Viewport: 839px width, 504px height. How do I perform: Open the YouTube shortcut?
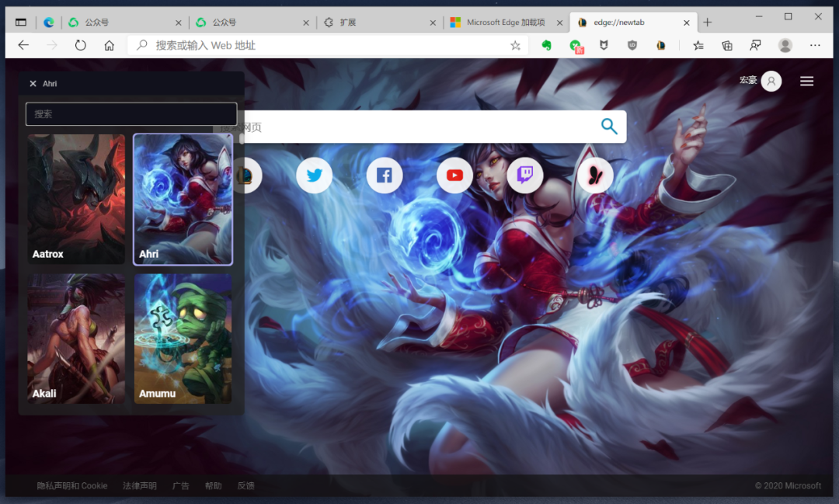coord(454,175)
